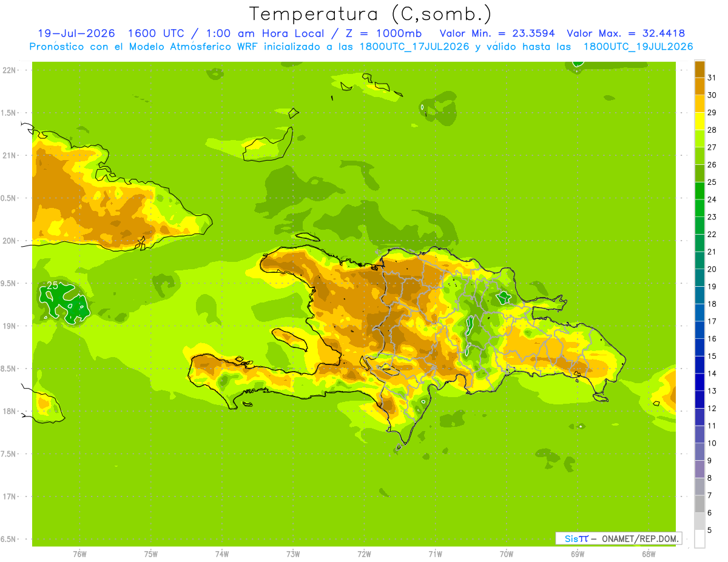Click the "70W" longitude axis label
This screenshot has height=562, width=728.
(507, 554)
